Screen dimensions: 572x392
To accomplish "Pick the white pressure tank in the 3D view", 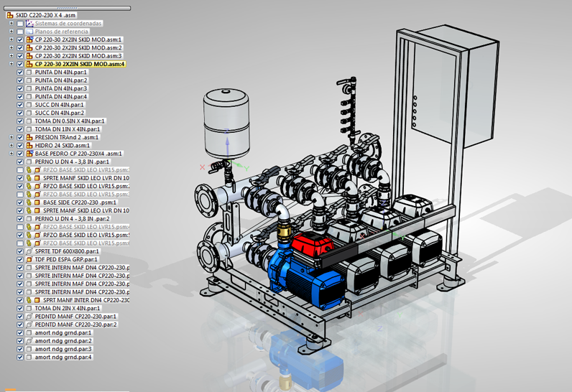I will (x=226, y=124).
